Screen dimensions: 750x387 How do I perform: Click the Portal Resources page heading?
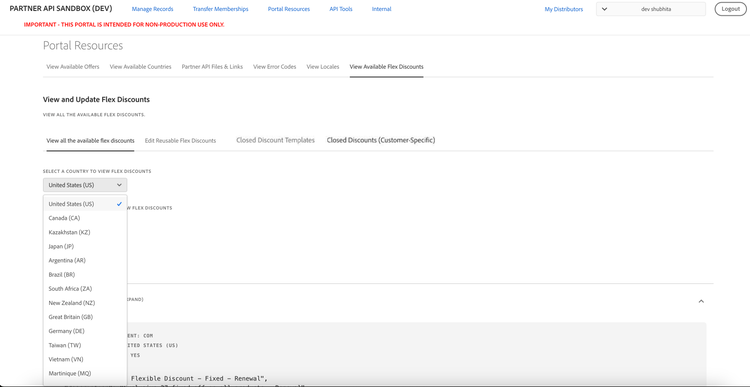(83, 45)
